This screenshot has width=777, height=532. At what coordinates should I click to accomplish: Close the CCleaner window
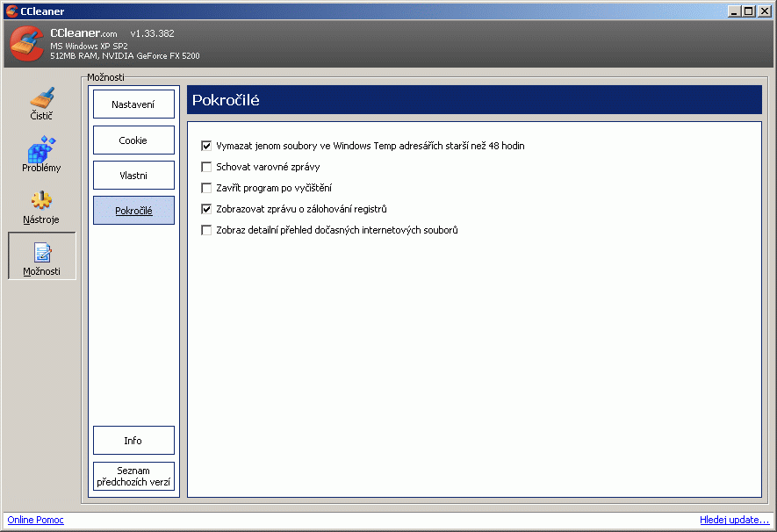pos(765,11)
